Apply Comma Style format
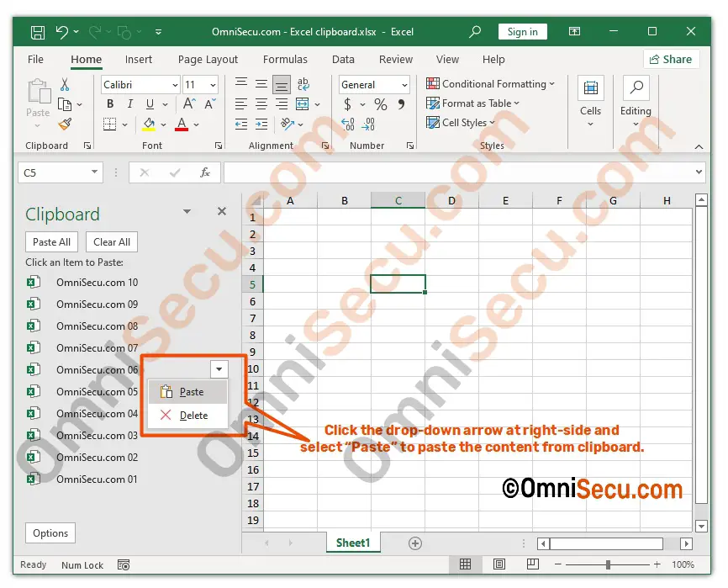 401,104
